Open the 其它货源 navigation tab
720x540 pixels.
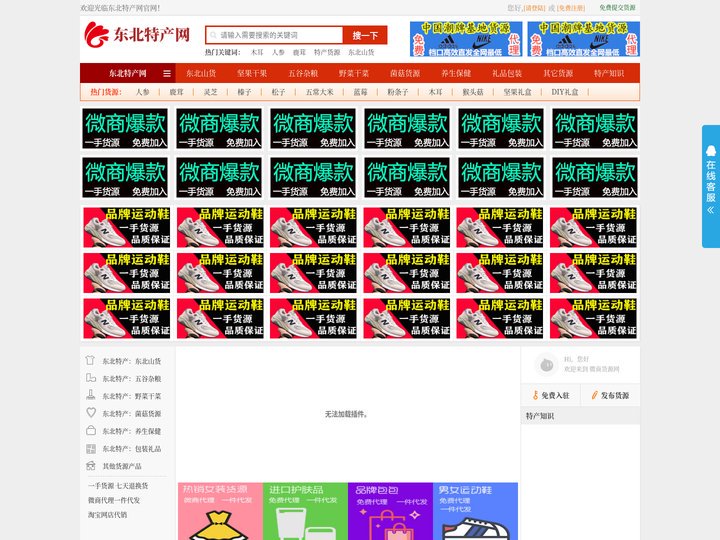click(x=558, y=73)
